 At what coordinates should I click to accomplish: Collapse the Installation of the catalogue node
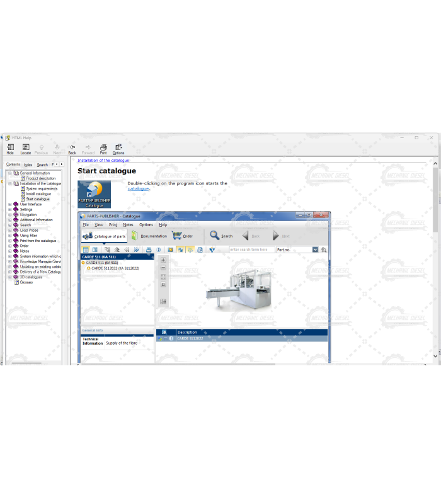[x=9, y=183]
